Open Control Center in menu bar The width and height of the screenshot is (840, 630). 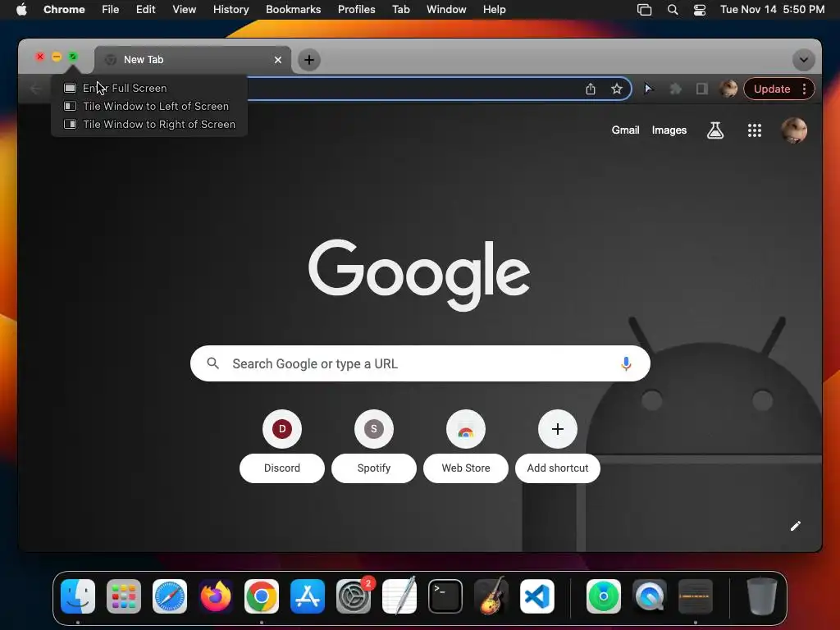click(x=700, y=10)
